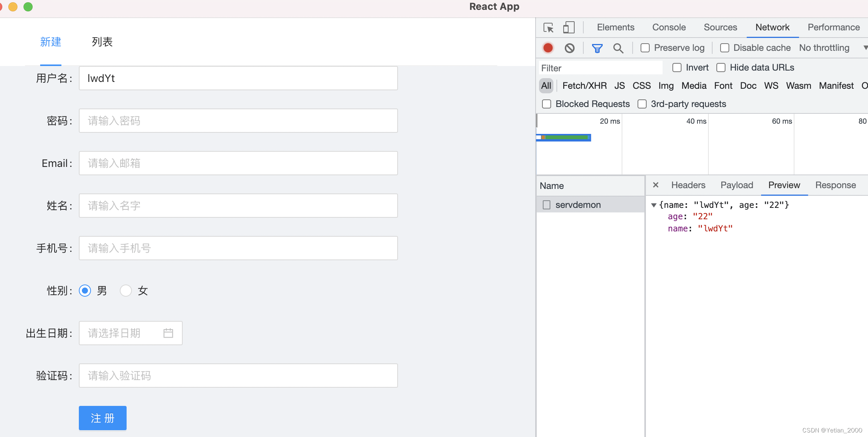Focus the 姓名 name field
The height and width of the screenshot is (437, 868).
(238, 206)
